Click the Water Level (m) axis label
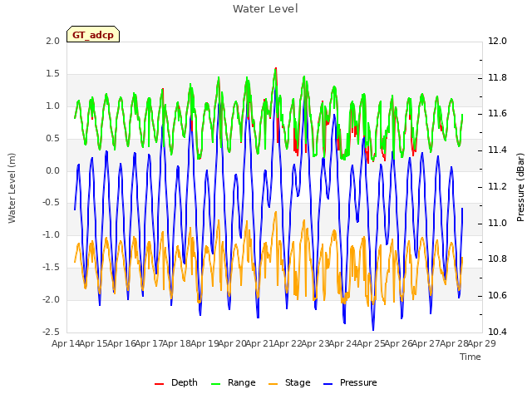The height and width of the screenshot is (399, 532). tap(12, 188)
